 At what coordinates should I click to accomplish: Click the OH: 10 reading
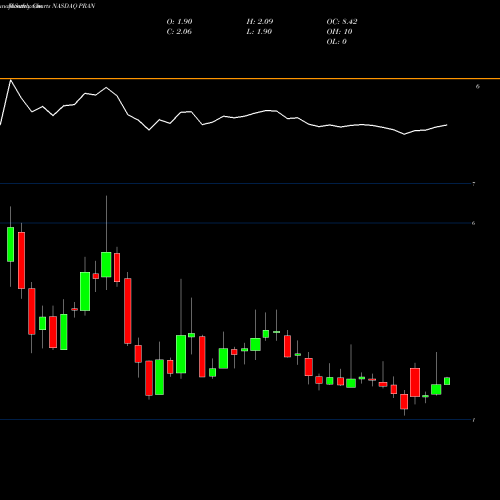(x=339, y=32)
